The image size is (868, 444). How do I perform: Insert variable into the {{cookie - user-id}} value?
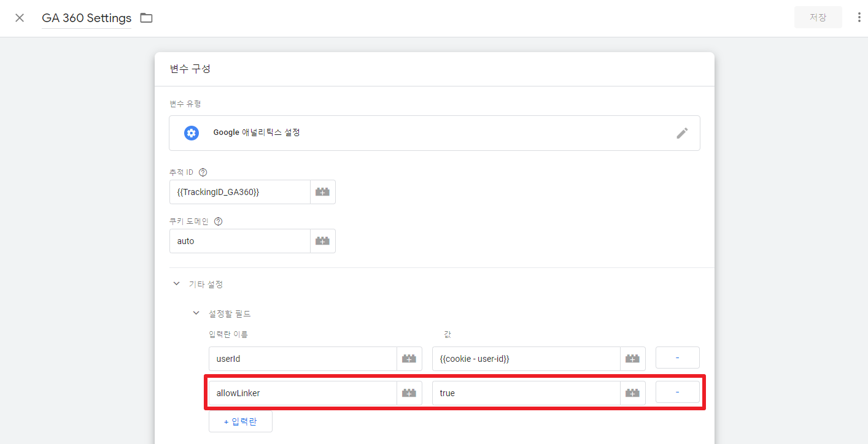pos(632,359)
